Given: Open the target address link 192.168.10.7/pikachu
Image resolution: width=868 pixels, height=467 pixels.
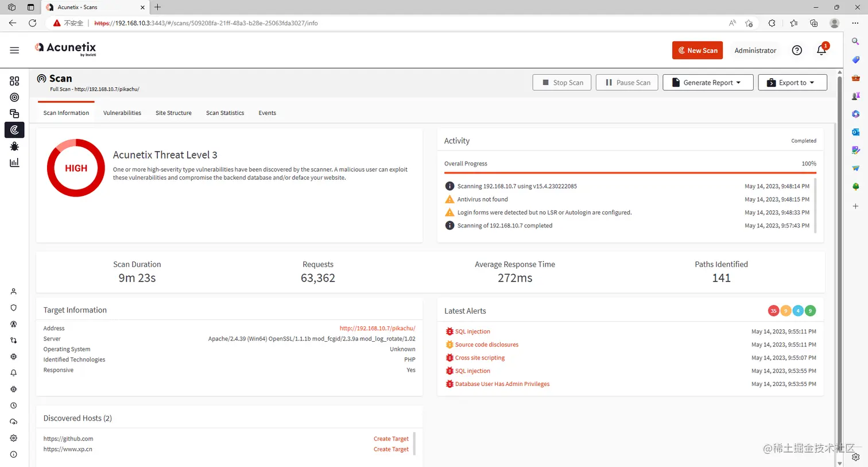Looking at the screenshot, I should [x=377, y=328].
